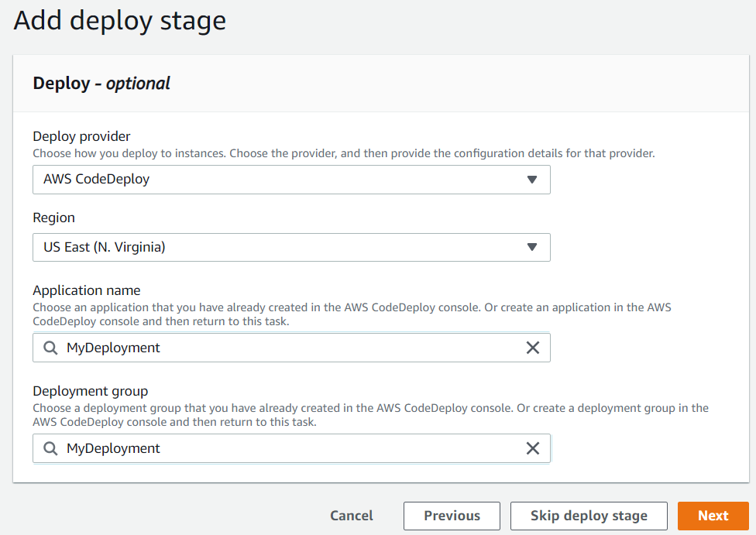Click the search icon in Deployment group field
The width and height of the screenshot is (756, 535).
tap(50, 448)
